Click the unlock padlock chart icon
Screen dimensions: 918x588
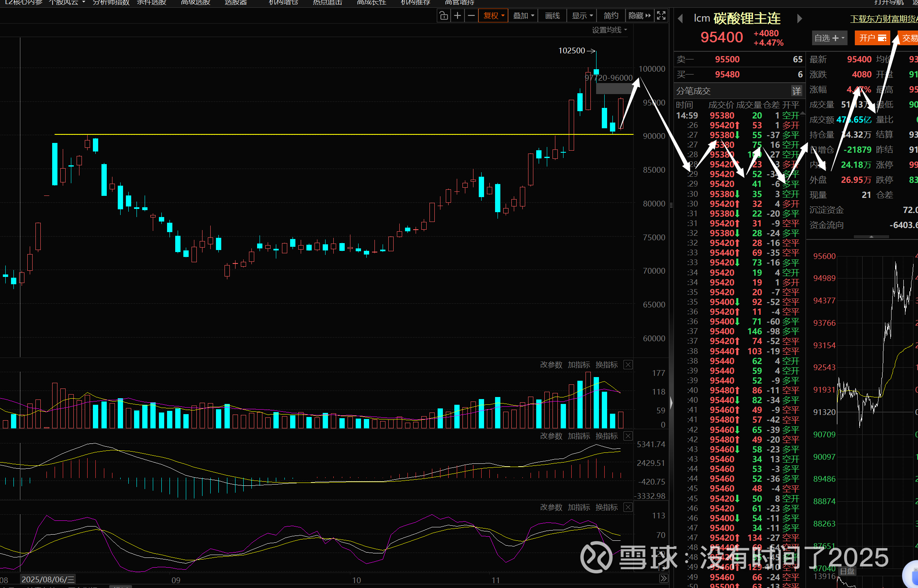coord(444,16)
